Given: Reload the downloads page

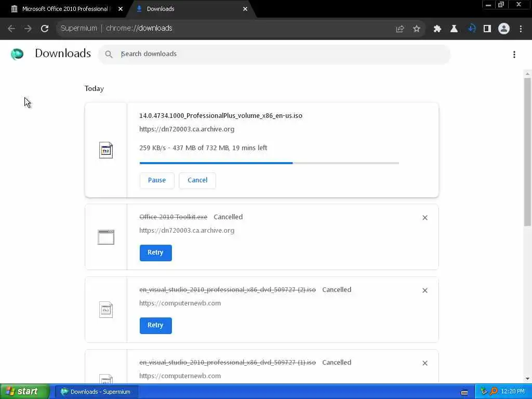Looking at the screenshot, I should tap(45, 29).
